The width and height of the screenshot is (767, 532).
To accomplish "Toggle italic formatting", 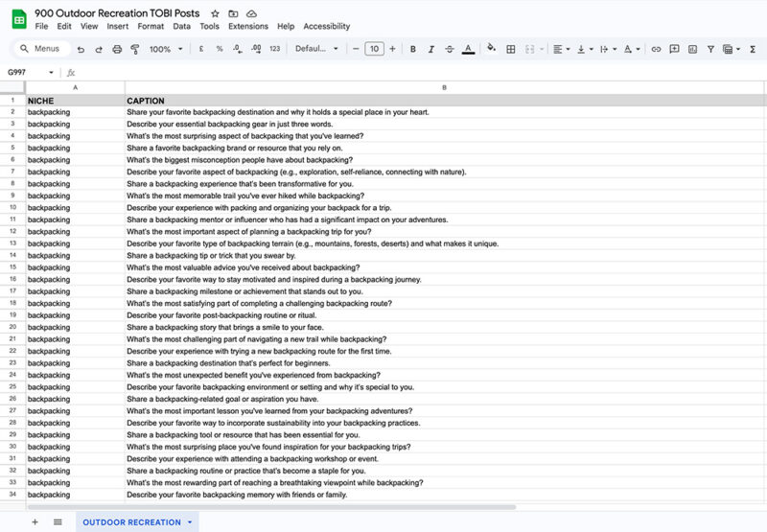I will [431, 49].
